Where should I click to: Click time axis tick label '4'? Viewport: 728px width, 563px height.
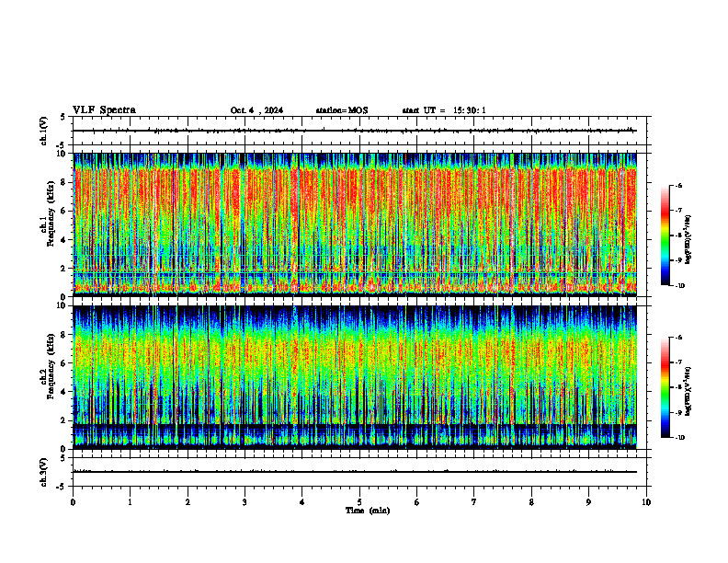click(302, 502)
